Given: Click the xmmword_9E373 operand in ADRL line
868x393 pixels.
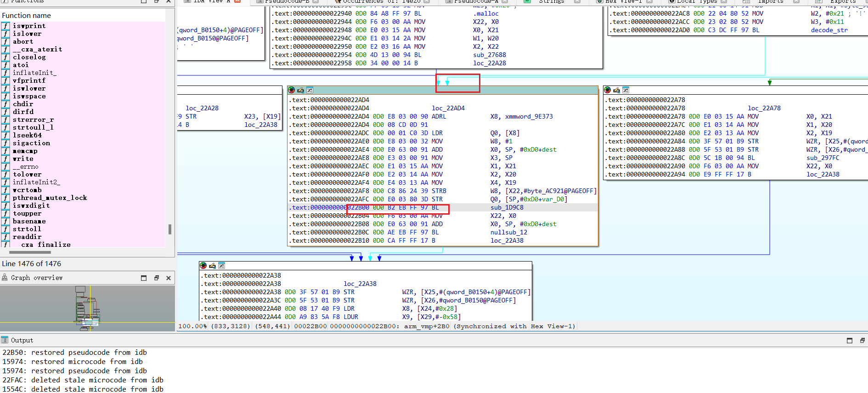Looking at the screenshot, I should (529, 116).
